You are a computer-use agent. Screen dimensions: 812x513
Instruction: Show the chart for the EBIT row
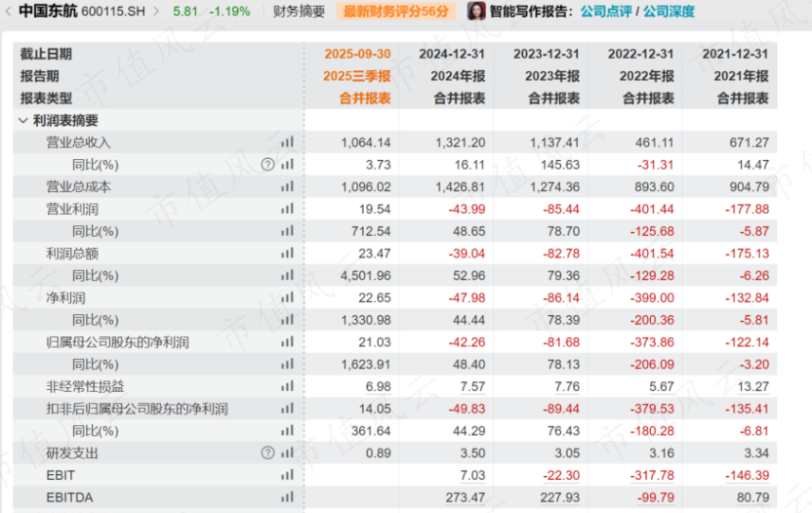point(287,475)
